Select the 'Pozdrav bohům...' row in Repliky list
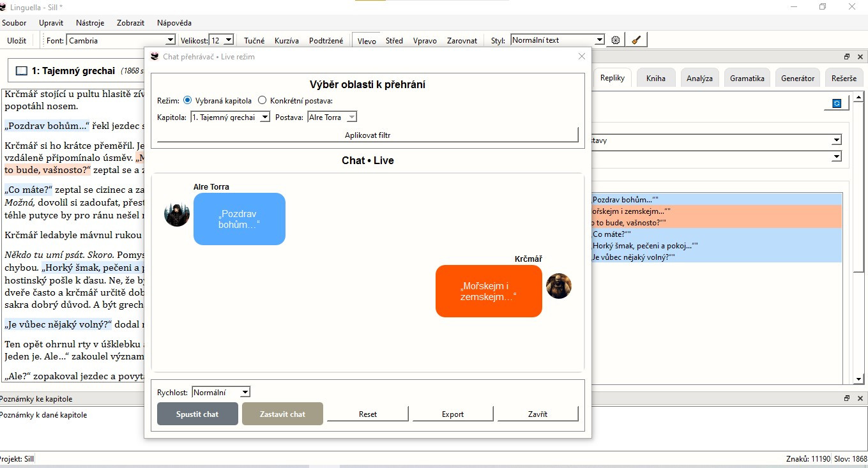This screenshot has height=468, width=868. (717, 199)
